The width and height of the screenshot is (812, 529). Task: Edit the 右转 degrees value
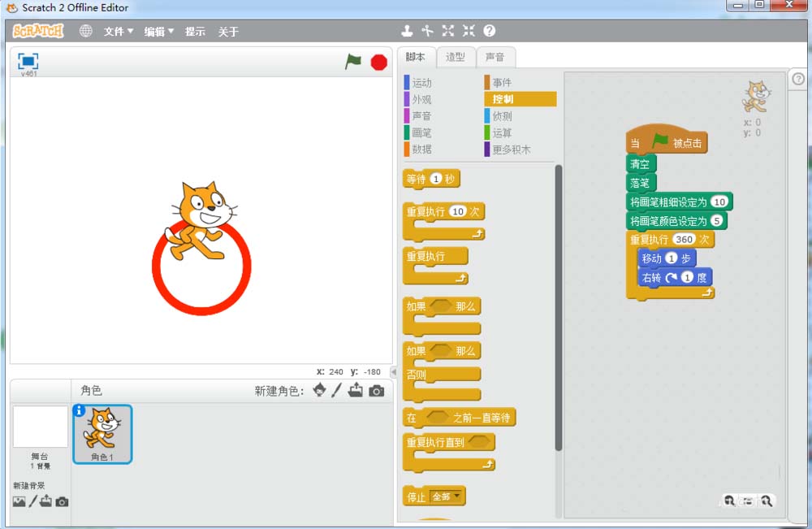click(687, 277)
